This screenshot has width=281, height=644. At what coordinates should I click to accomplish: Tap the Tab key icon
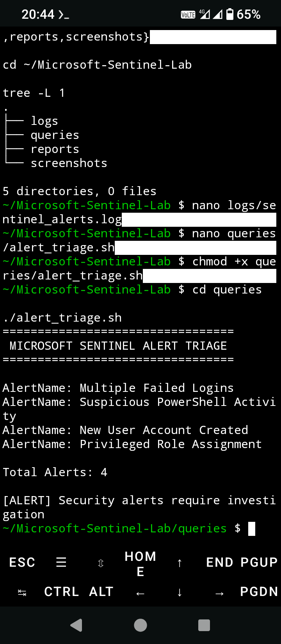22,593
